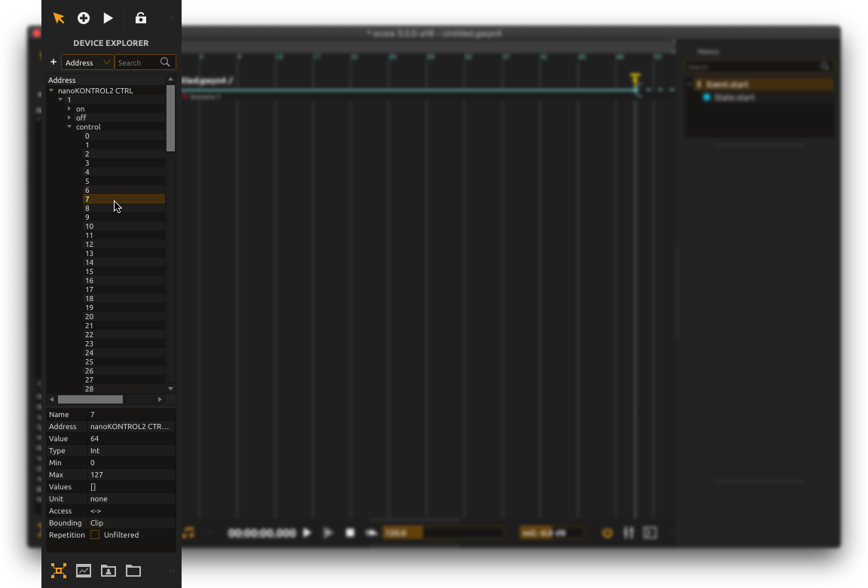Select control item 3

coord(124,163)
